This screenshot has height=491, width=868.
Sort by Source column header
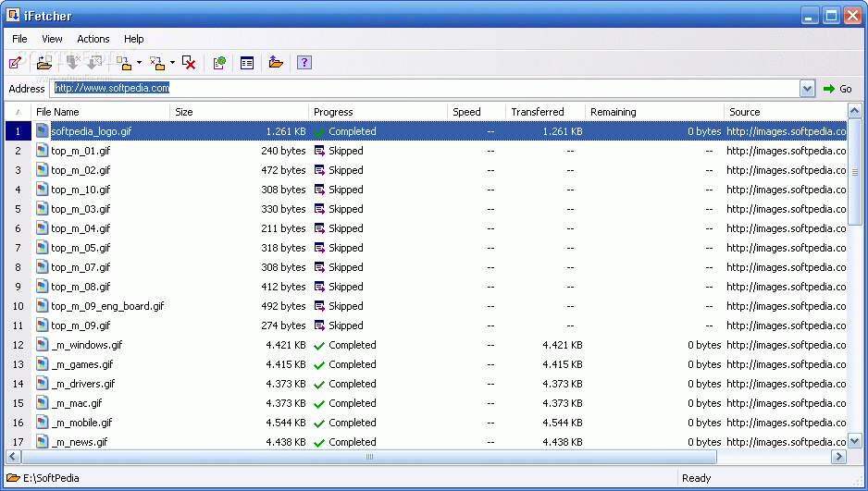point(786,112)
